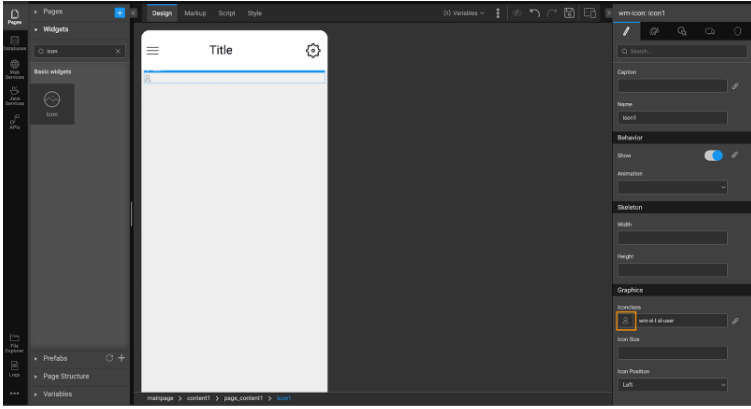Clear the widget search with the X
Screen dimensions: 751x409
[x=118, y=50]
